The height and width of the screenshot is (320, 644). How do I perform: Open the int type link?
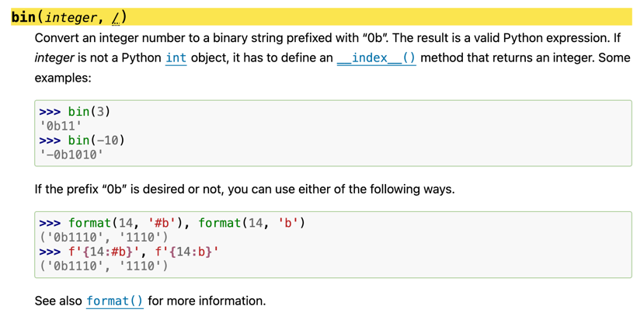pyautogui.click(x=176, y=58)
